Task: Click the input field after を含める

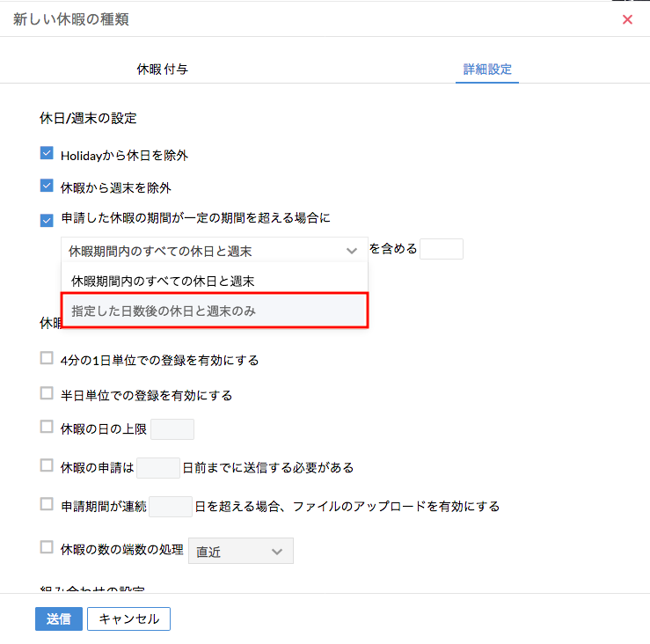Action: [441, 249]
